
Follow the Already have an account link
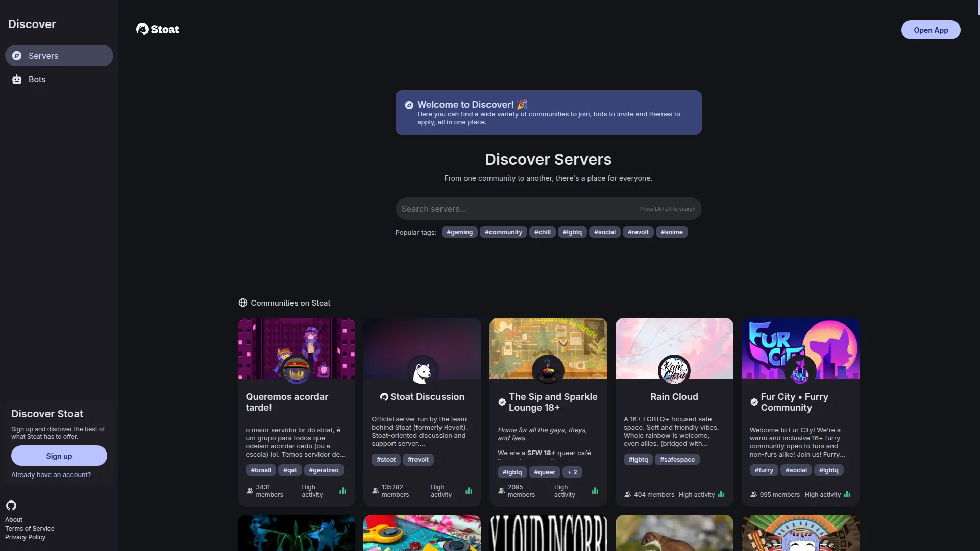[x=51, y=474]
